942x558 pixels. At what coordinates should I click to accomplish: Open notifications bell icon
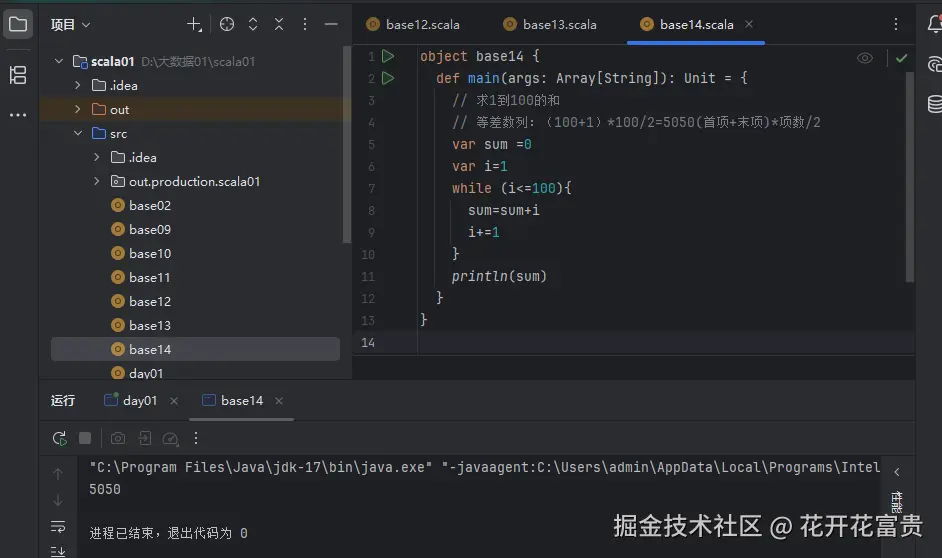coord(934,25)
